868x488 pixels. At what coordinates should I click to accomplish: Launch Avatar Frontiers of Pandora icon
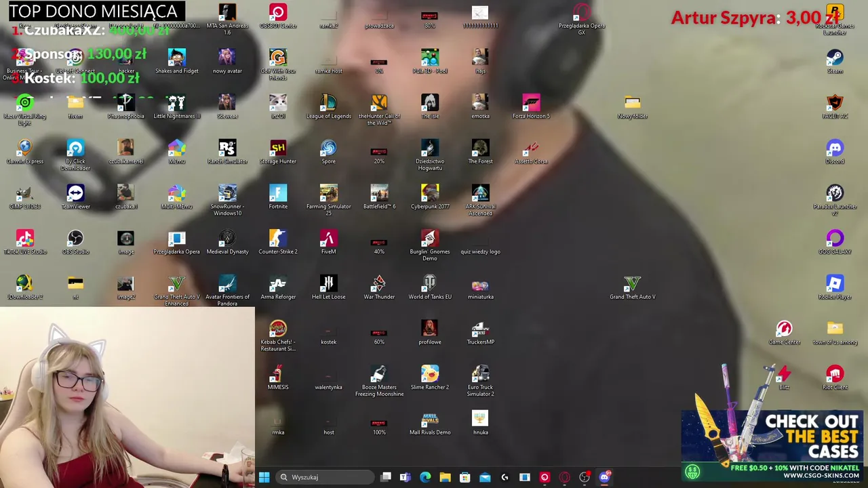click(227, 291)
